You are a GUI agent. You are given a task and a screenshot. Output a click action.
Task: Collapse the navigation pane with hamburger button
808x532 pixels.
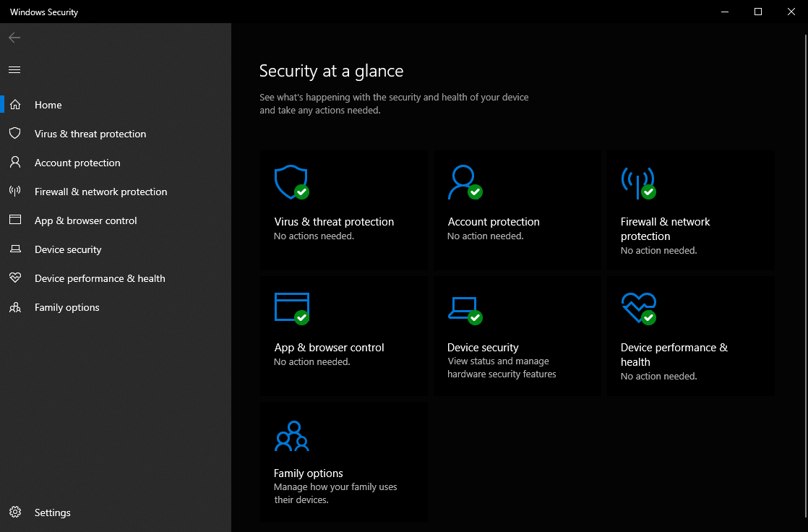tap(14, 70)
